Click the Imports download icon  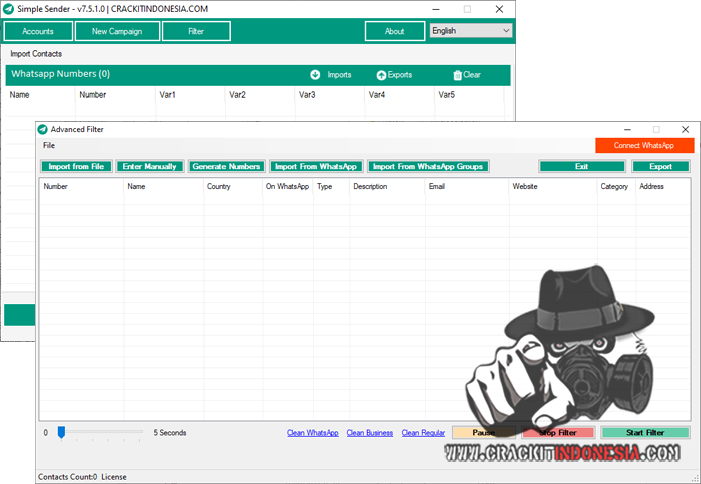[315, 75]
